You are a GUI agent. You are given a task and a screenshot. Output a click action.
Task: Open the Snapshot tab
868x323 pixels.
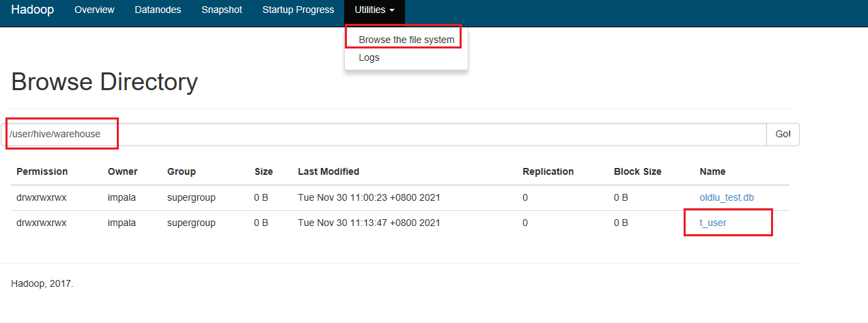221,10
